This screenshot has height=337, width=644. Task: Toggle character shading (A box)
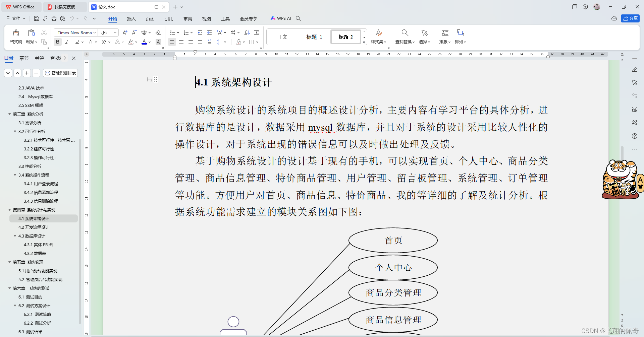158,42
